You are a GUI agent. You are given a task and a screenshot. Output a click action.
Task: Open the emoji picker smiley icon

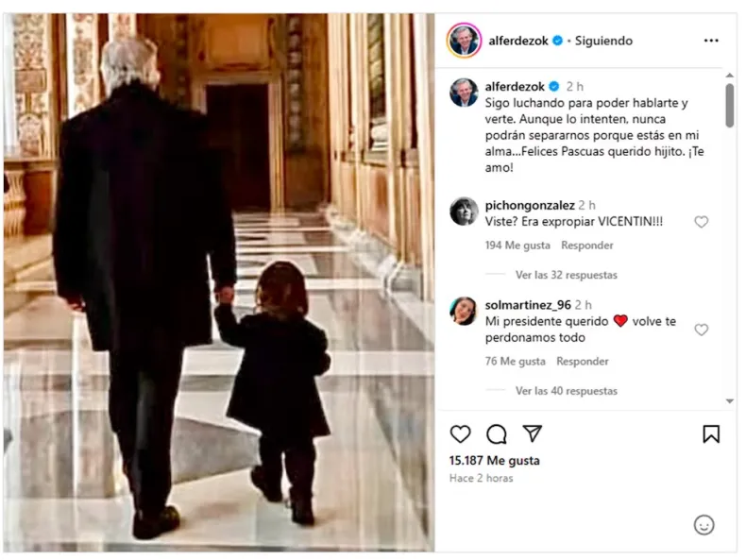pos(704,525)
